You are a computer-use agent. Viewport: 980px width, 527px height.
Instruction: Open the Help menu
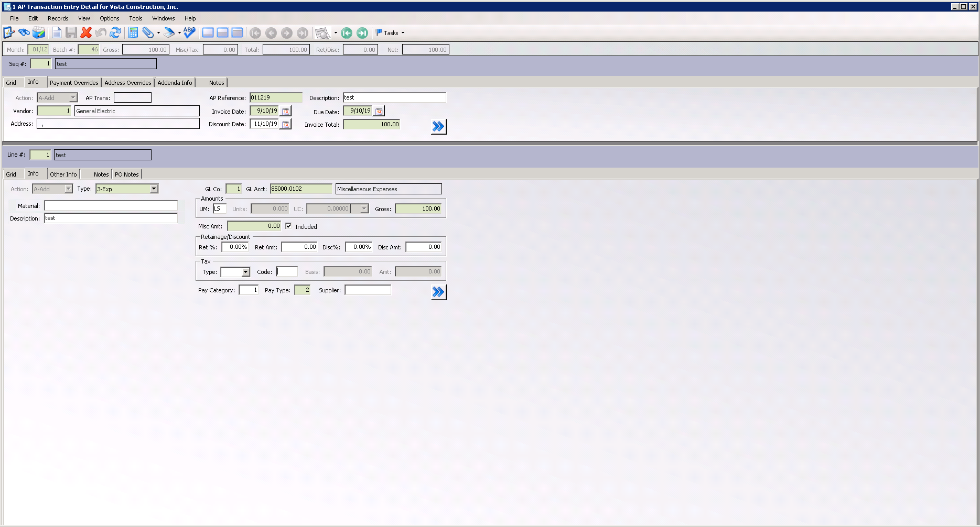190,18
